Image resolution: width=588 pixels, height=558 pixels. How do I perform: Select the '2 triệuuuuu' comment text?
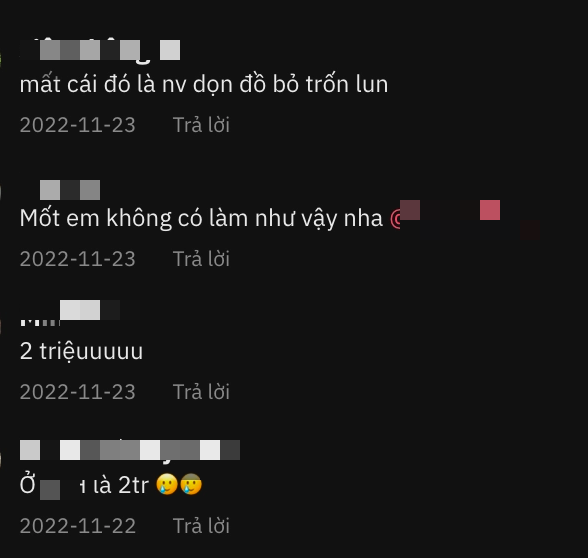coord(81,351)
